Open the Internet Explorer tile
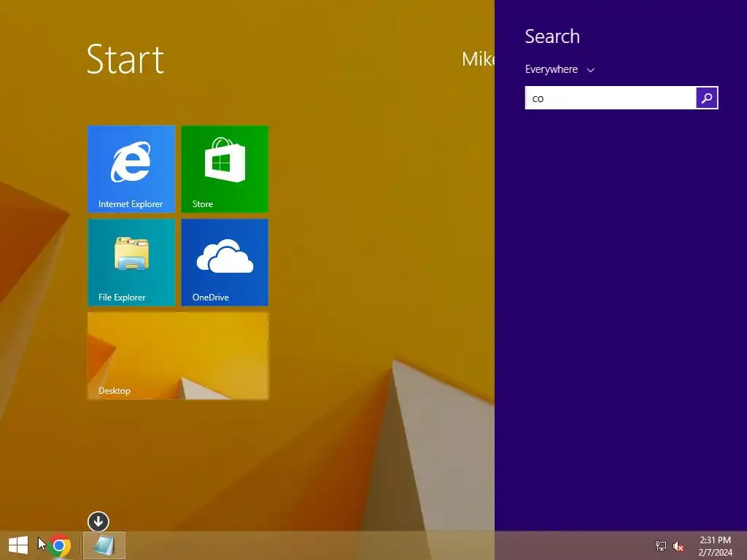The image size is (747, 560). pyautogui.click(x=131, y=169)
